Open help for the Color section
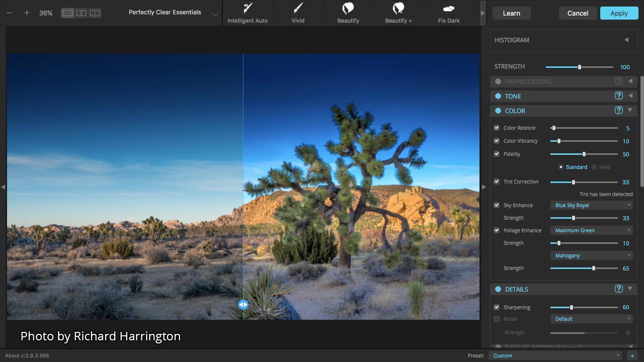 [x=619, y=111]
